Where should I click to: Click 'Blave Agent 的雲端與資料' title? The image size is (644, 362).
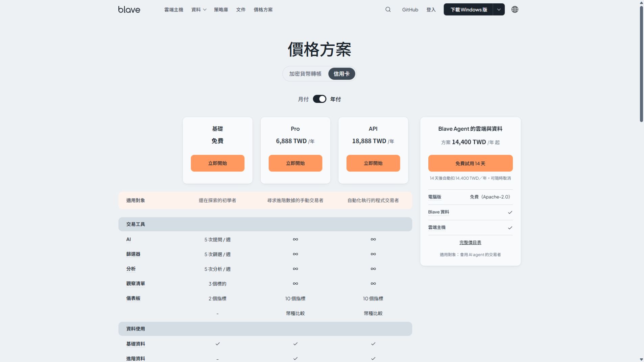click(x=470, y=129)
